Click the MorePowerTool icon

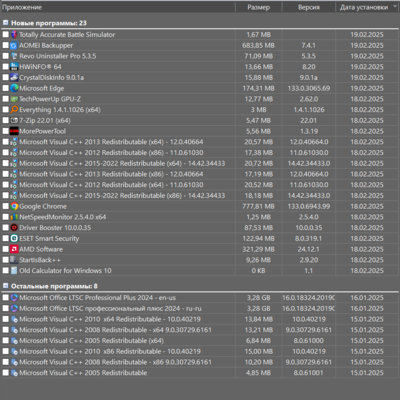[x=14, y=131]
